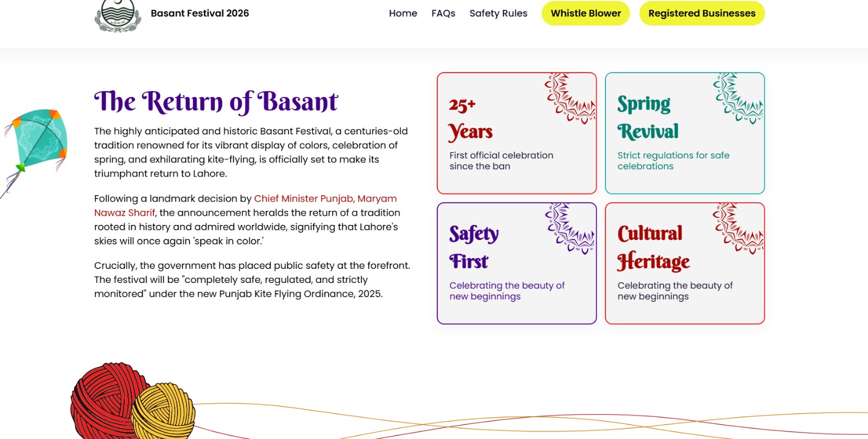Open the Registered Businesses button

(x=701, y=13)
